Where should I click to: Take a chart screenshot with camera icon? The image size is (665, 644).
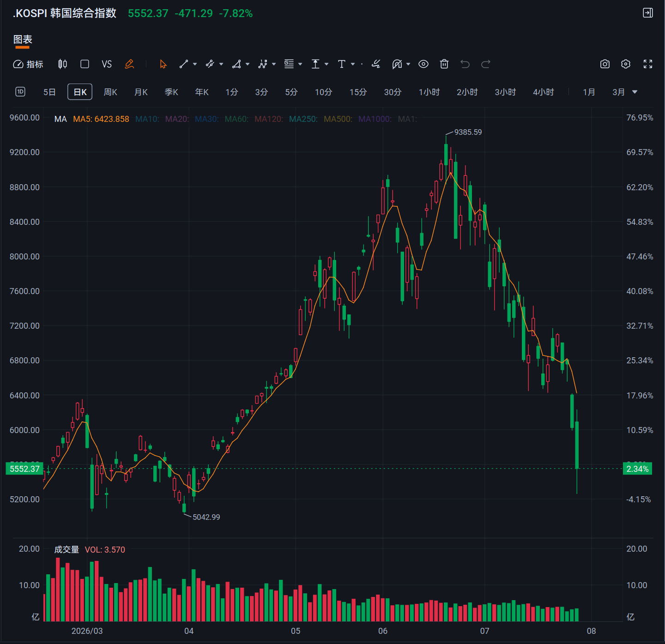coord(605,64)
